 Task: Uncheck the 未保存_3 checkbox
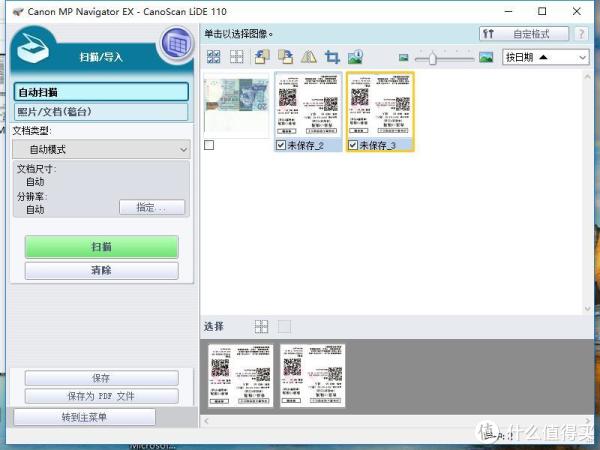pos(353,145)
